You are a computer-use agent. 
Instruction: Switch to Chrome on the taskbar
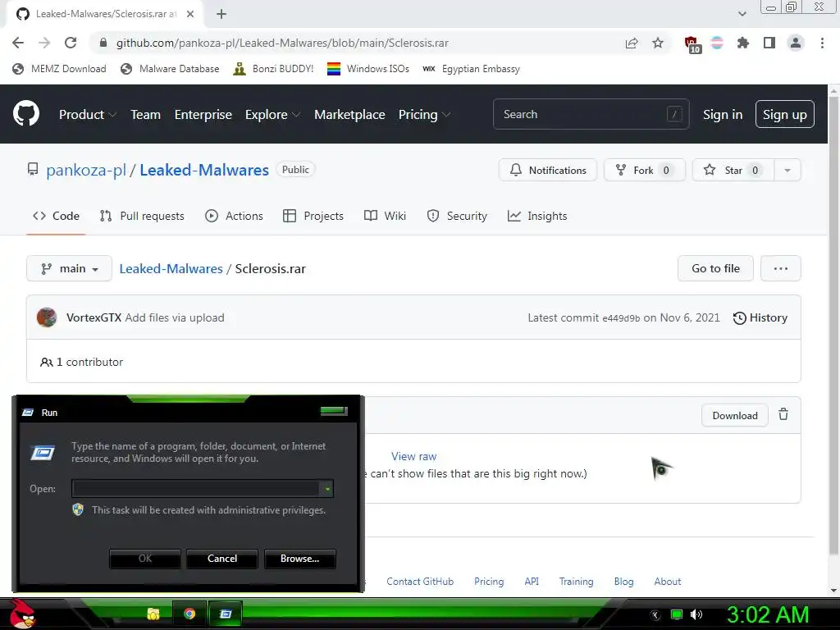pos(189,614)
